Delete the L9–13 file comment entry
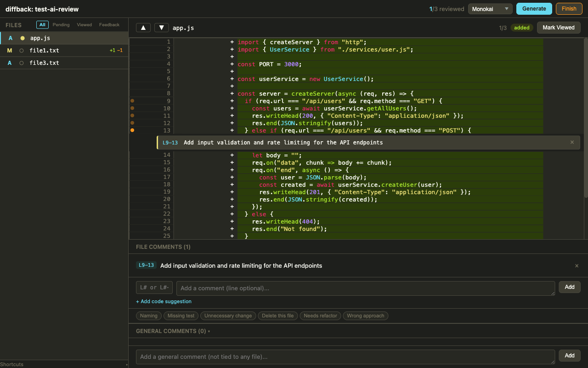 click(x=577, y=266)
